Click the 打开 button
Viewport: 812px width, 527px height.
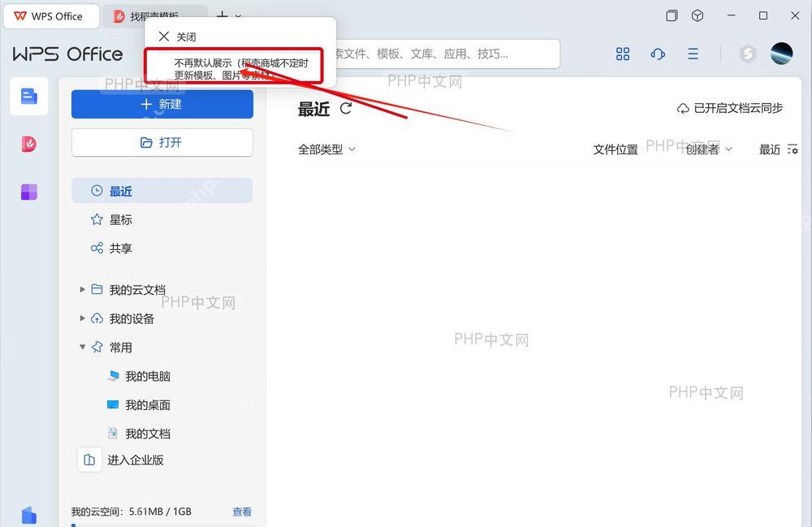pos(162,142)
